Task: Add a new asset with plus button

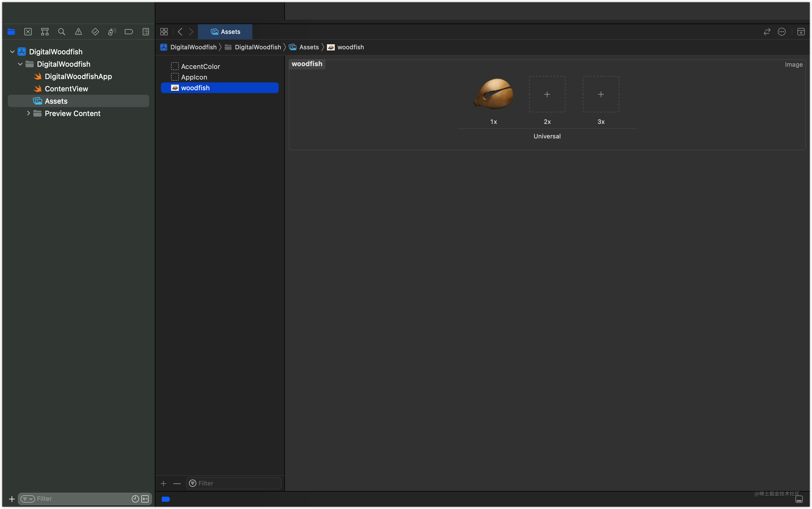Action: 164,483
